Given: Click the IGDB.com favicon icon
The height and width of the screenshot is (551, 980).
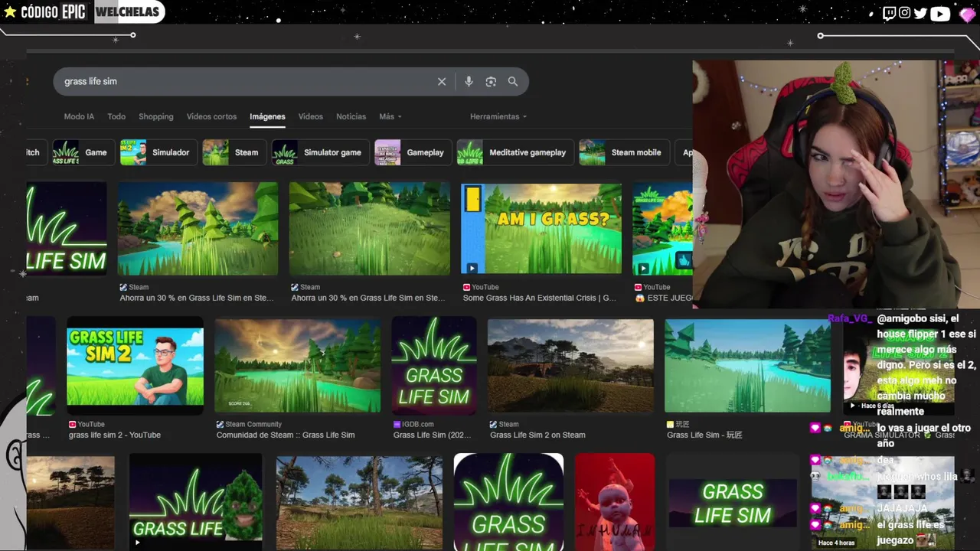Looking at the screenshot, I should (397, 424).
